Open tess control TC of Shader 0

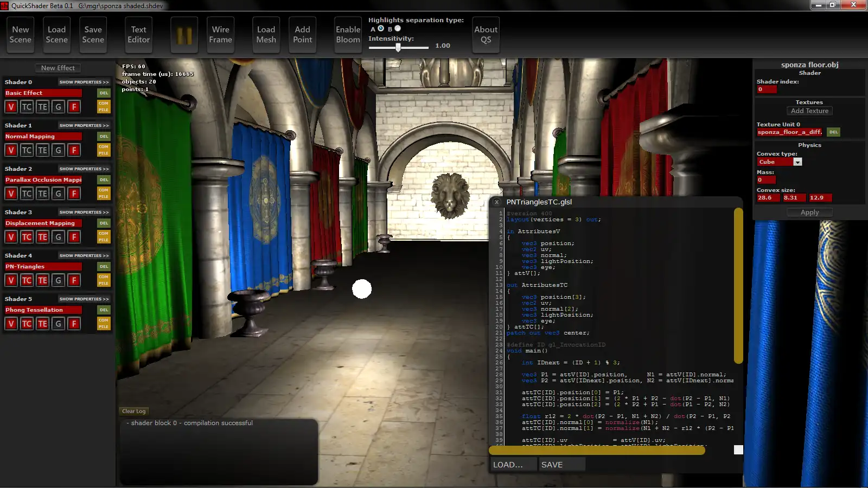tap(27, 107)
